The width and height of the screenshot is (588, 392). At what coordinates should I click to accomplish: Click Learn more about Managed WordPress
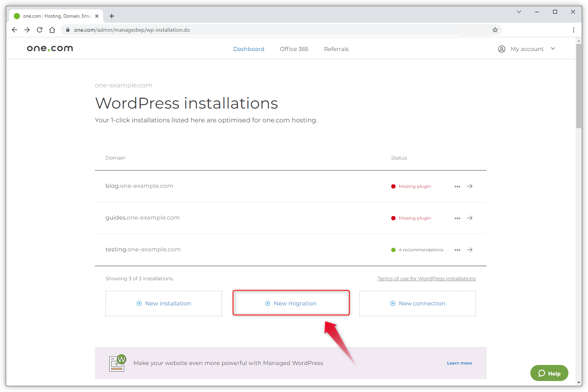(459, 363)
